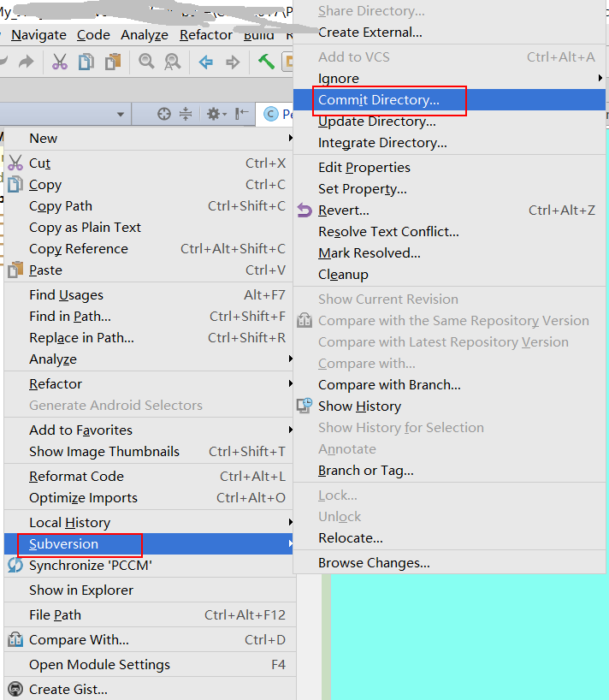Select Compare With... in context menu

(149, 640)
